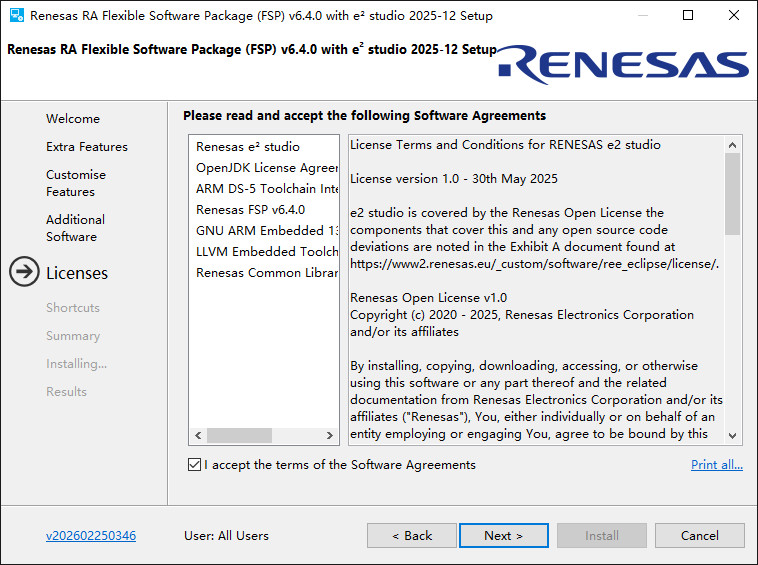The image size is (758, 565).
Task: Click the arrow icon beside Licenses step
Action: point(24,272)
